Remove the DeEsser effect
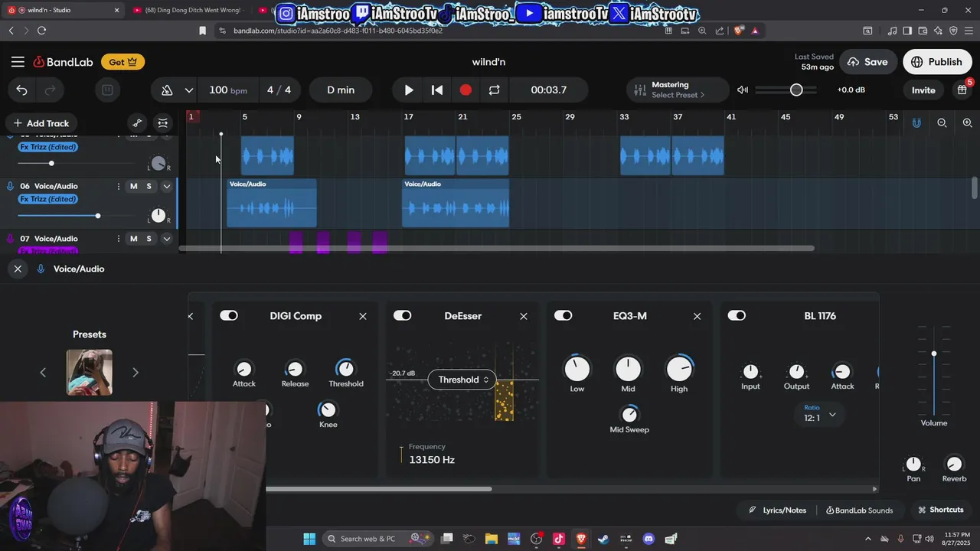The image size is (980, 551). point(524,316)
